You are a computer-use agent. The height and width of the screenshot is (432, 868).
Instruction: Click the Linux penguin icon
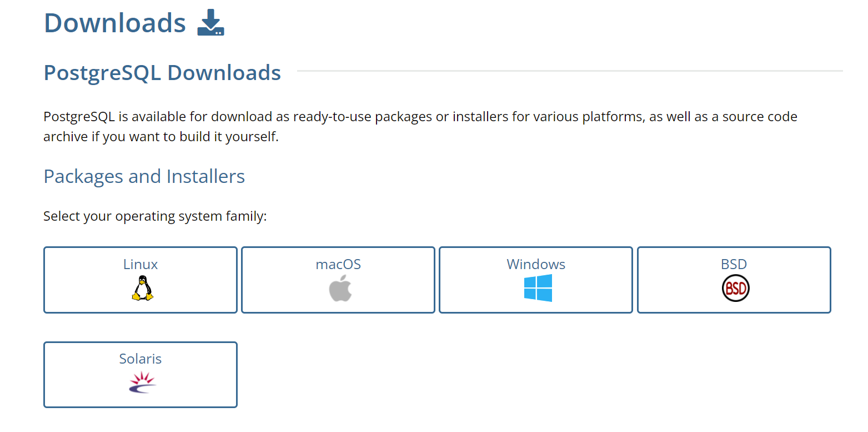[x=142, y=288]
